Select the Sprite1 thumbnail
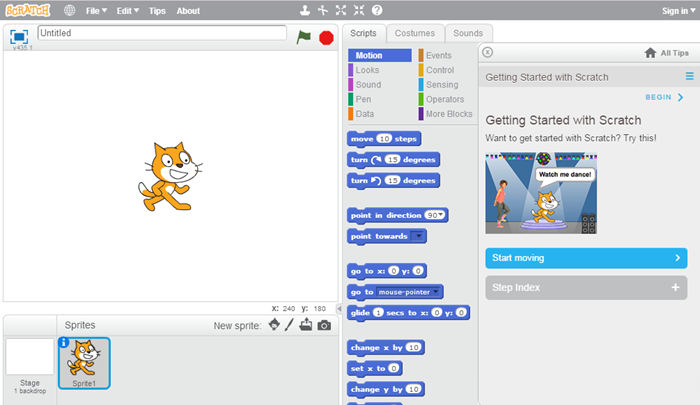Viewport: 700px width, 405px height. pos(84,363)
